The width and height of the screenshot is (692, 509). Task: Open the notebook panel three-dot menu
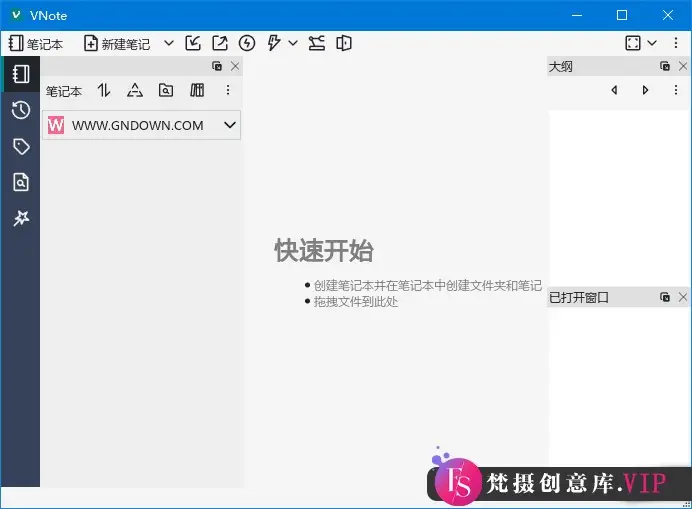coord(228,90)
